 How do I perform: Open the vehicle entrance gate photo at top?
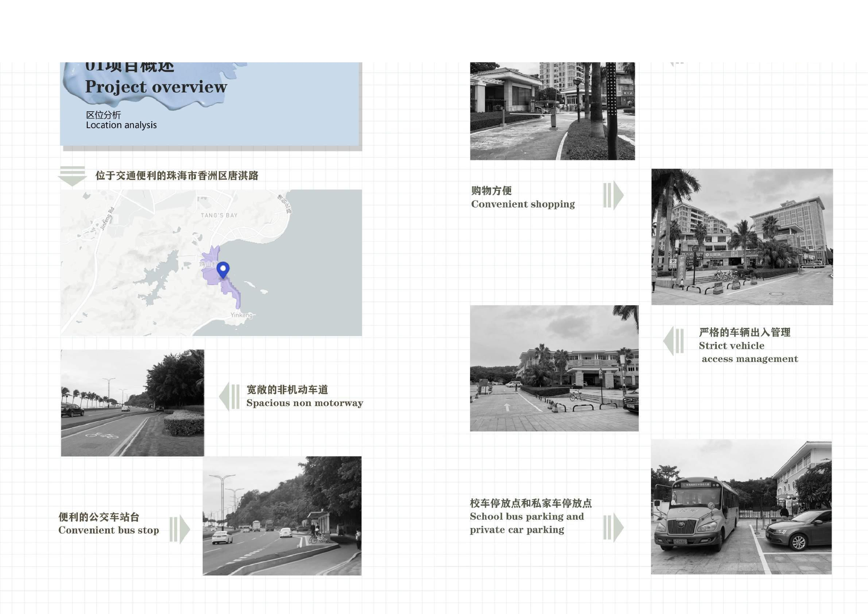coord(552,111)
